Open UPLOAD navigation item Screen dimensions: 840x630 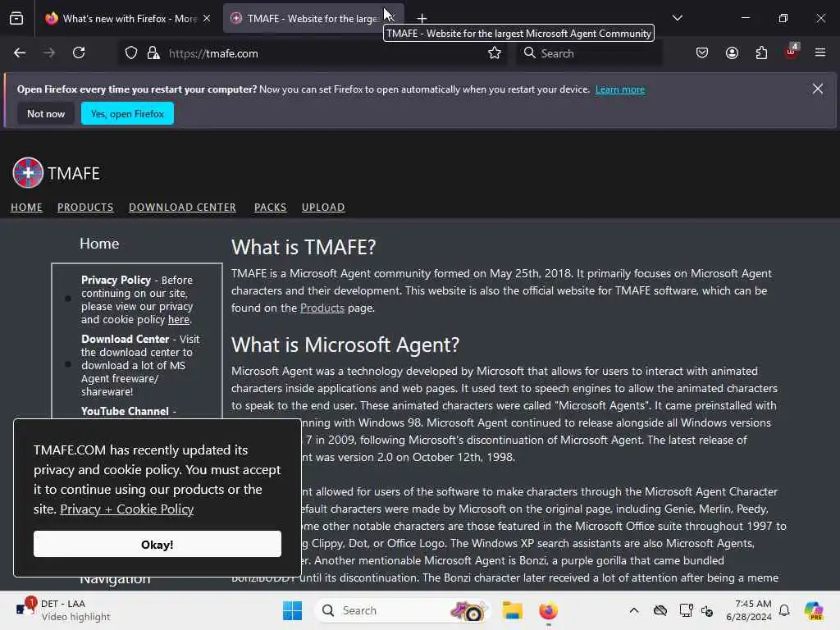coord(323,208)
